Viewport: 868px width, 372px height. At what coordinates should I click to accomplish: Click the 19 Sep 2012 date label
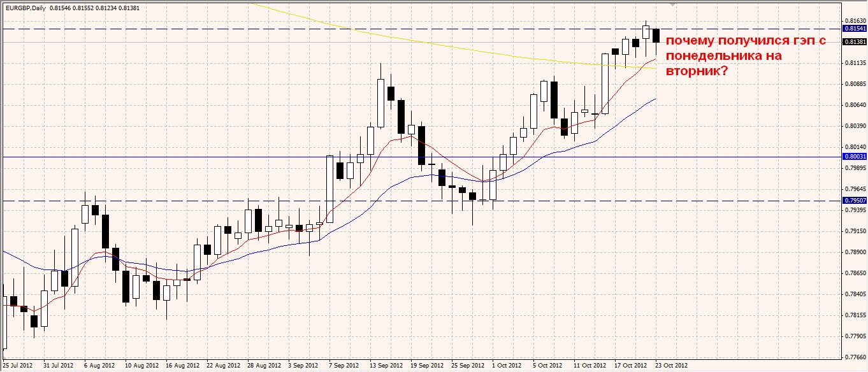tap(427, 366)
